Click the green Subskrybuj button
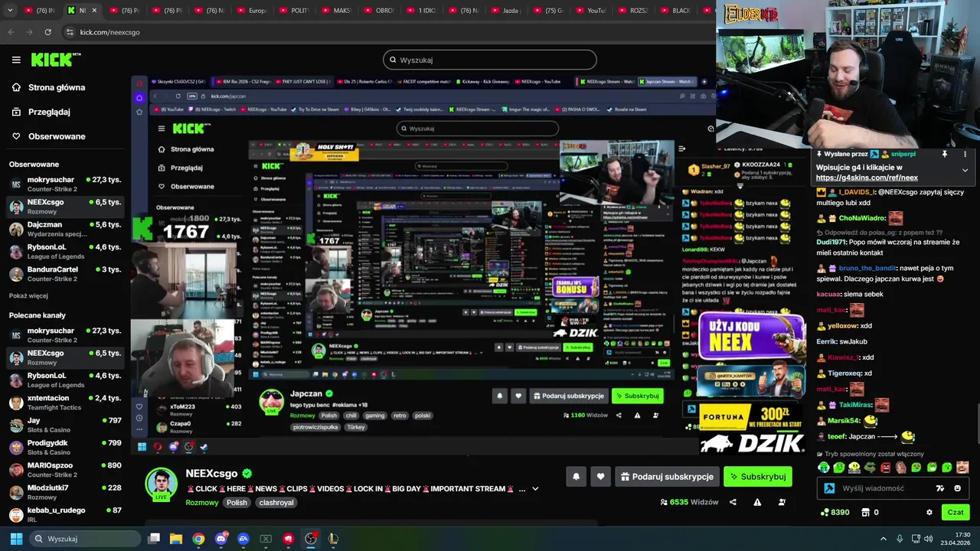Image resolution: width=980 pixels, height=551 pixels. [758, 477]
